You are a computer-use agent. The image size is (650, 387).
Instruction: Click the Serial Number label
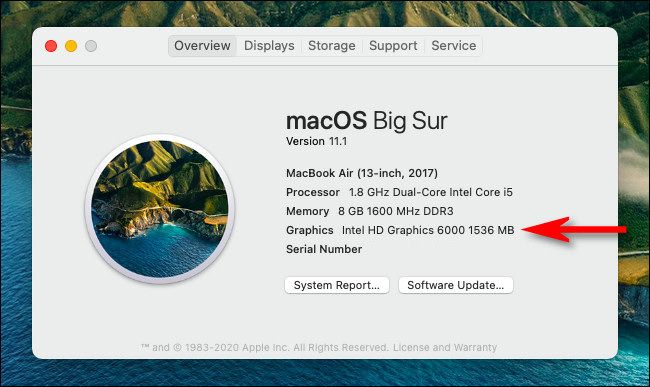tap(324, 249)
